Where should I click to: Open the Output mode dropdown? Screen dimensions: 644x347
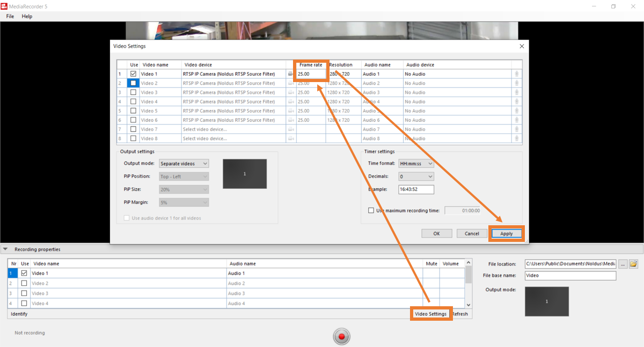pyautogui.click(x=184, y=164)
